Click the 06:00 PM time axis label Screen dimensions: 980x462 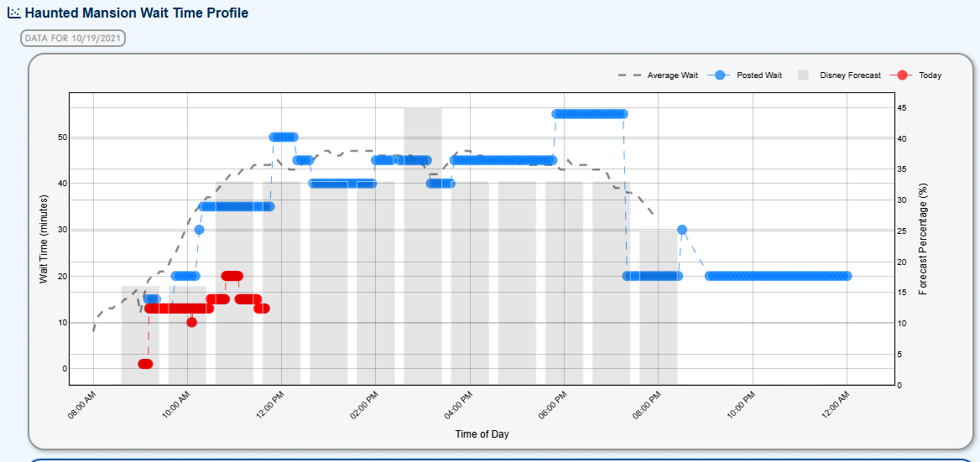554,406
